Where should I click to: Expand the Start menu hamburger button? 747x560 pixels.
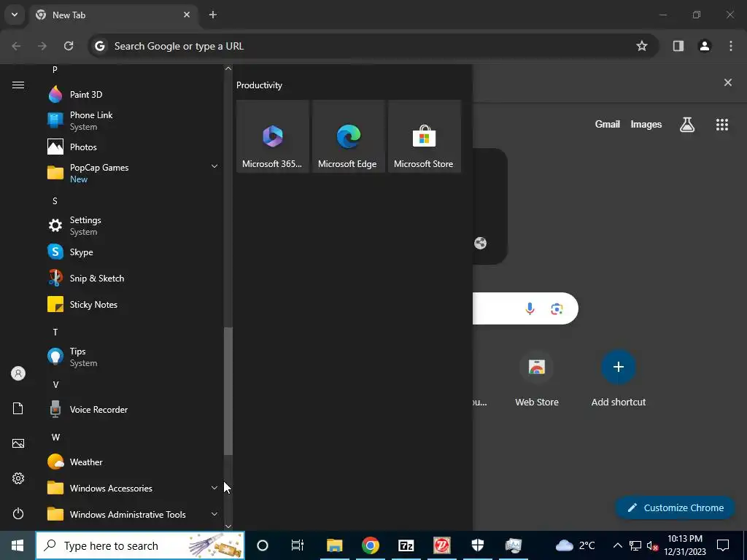coord(18,85)
